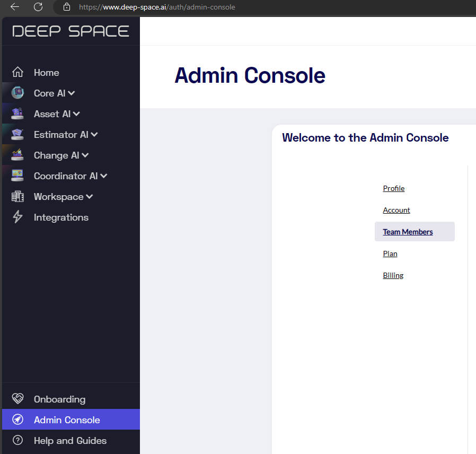Reload the page with refresh icon
This screenshot has height=454, width=476.
point(38,7)
